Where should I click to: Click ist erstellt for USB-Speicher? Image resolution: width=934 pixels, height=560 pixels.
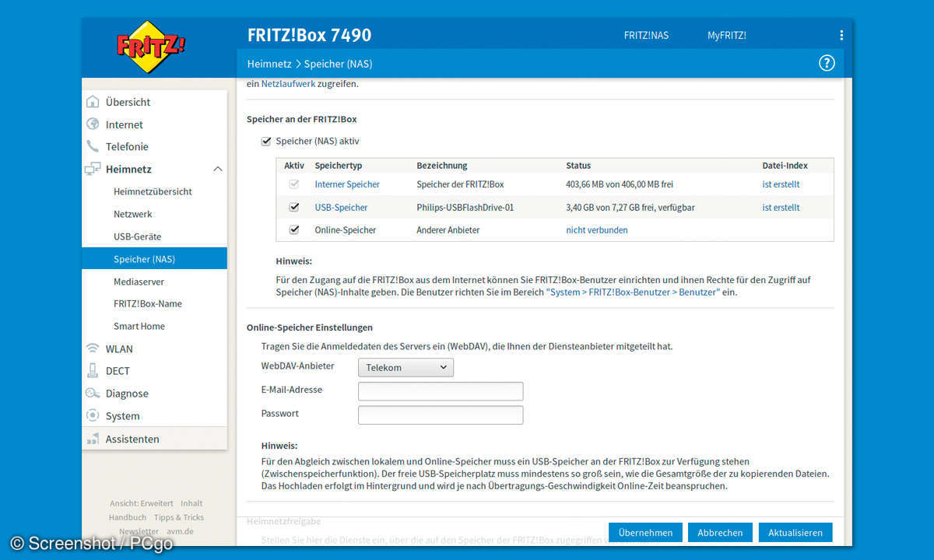(781, 208)
